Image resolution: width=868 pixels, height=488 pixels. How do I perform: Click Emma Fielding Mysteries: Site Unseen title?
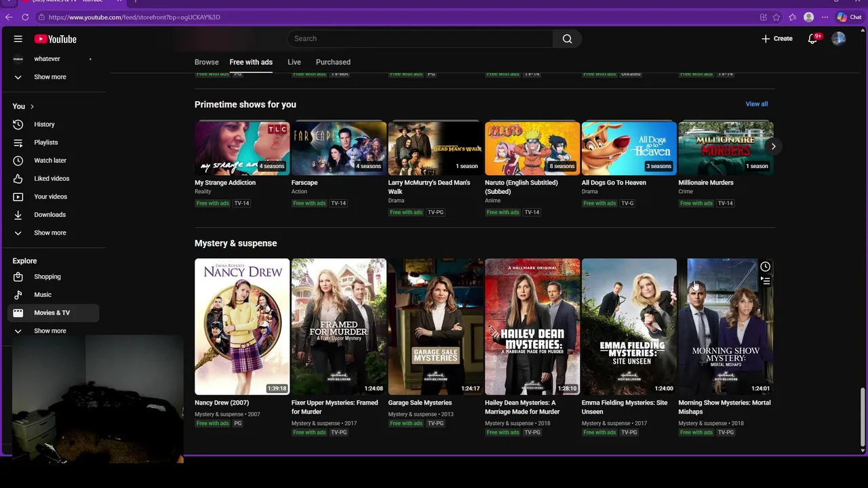(625, 407)
